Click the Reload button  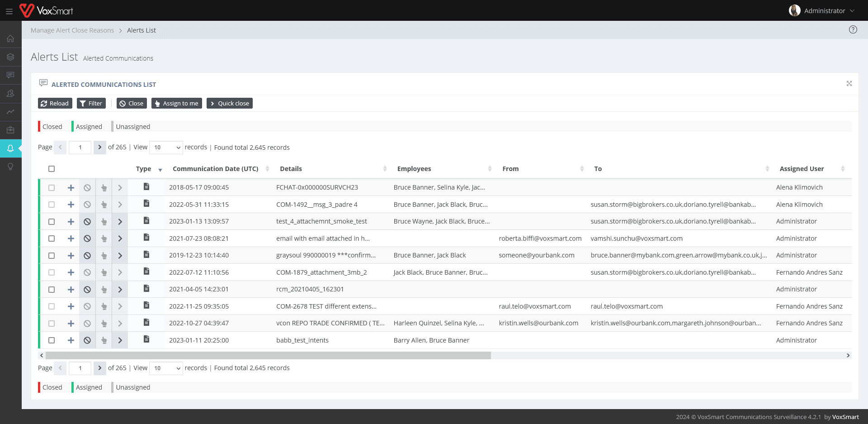coord(55,104)
